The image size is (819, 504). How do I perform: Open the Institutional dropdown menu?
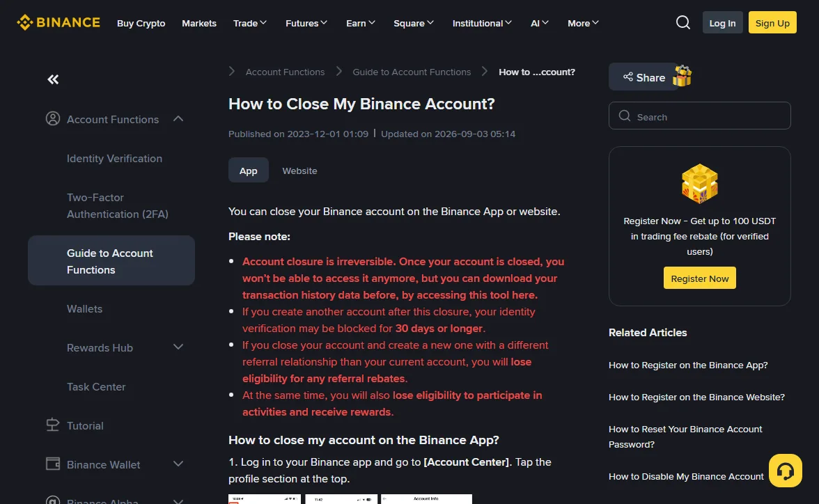[482, 23]
